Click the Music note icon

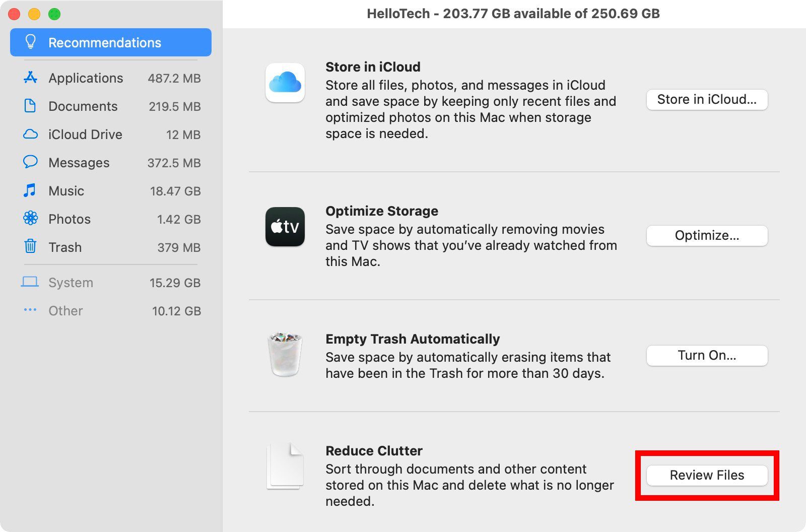coord(30,190)
